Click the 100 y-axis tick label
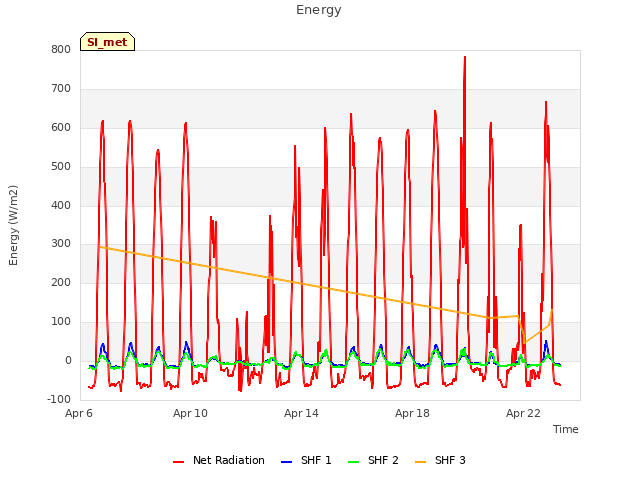The width and height of the screenshot is (640, 480). (61, 322)
